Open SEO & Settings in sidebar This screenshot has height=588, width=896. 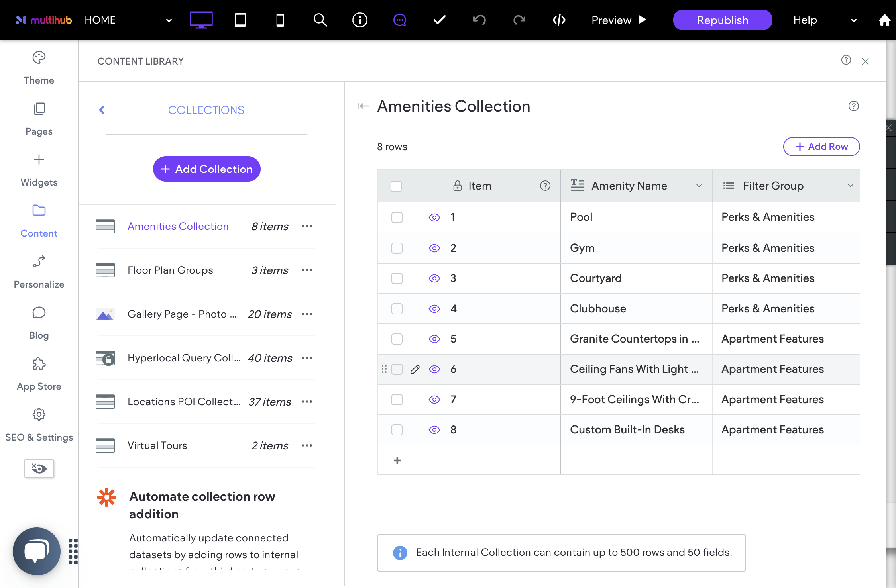[39, 425]
